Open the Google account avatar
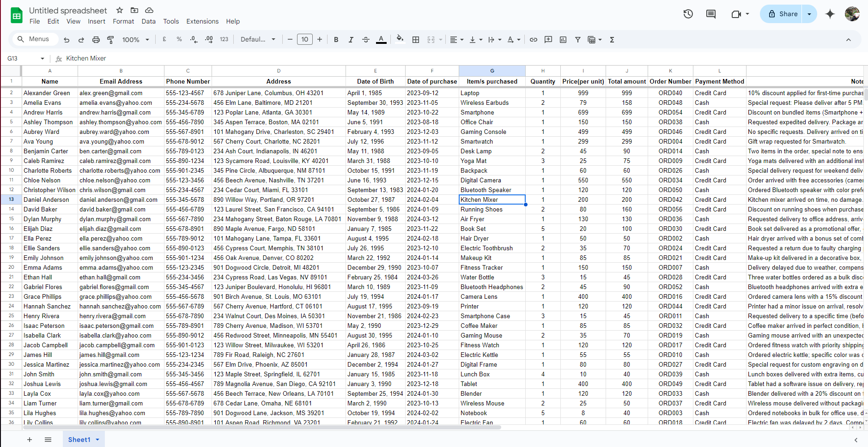Screen dimensions: 868x447 click(852, 14)
